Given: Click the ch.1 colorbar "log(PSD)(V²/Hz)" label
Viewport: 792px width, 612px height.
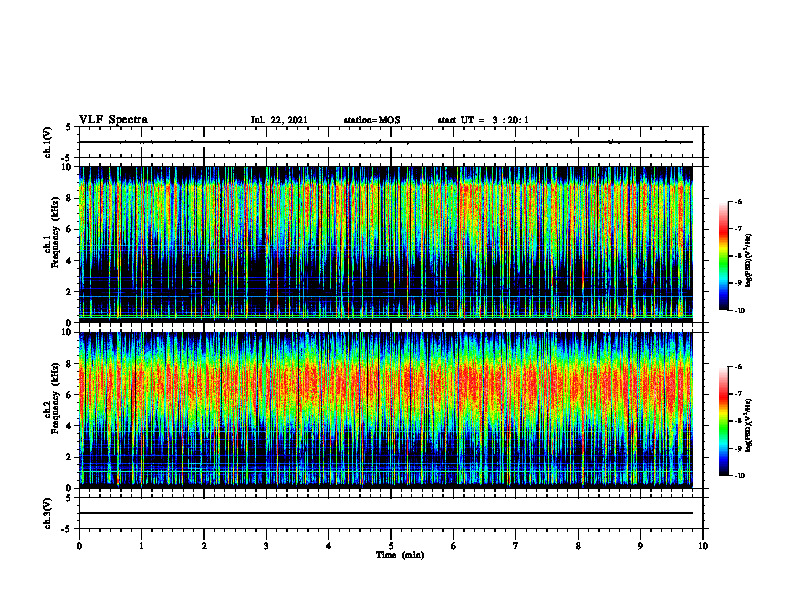Looking at the screenshot, I should point(749,260).
